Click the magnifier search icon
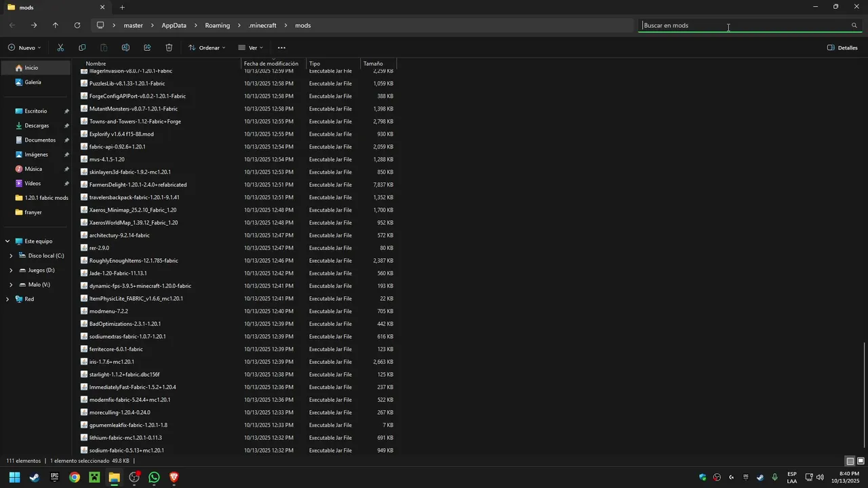Screen dimensions: 868x488 pos(854,25)
